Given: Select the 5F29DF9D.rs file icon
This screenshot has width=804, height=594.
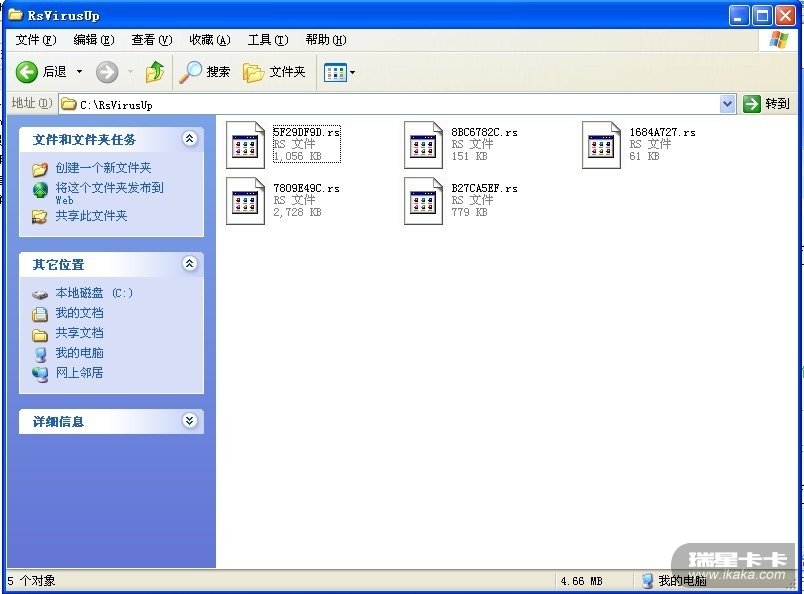Looking at the screenshot, I should point(245,145).
